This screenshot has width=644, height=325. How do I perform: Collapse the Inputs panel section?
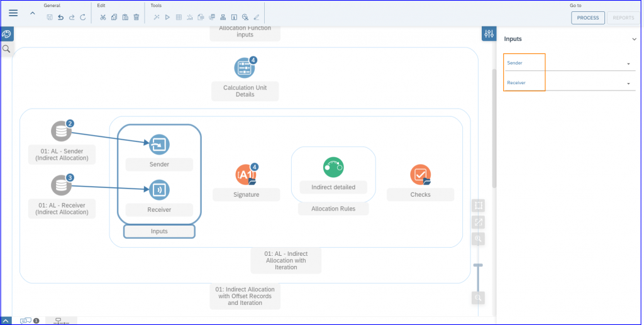click(x=634, y=40)
